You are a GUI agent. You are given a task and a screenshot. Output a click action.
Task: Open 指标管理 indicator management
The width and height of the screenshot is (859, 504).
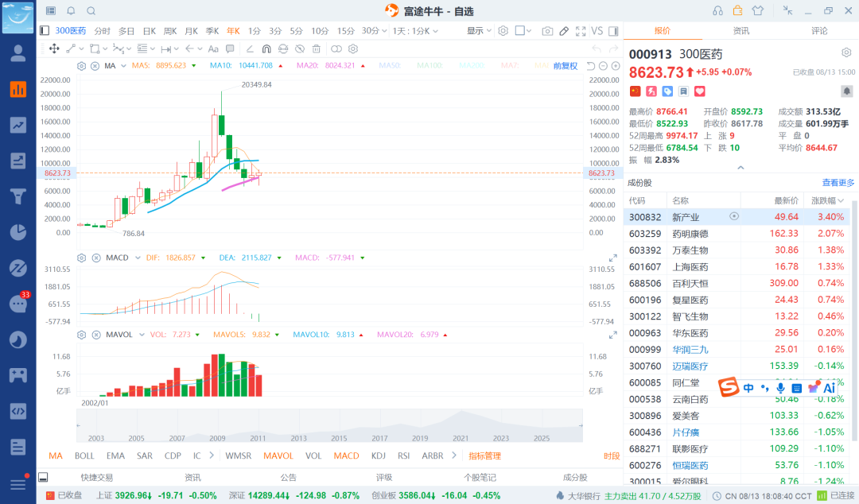tap(485, 456)
